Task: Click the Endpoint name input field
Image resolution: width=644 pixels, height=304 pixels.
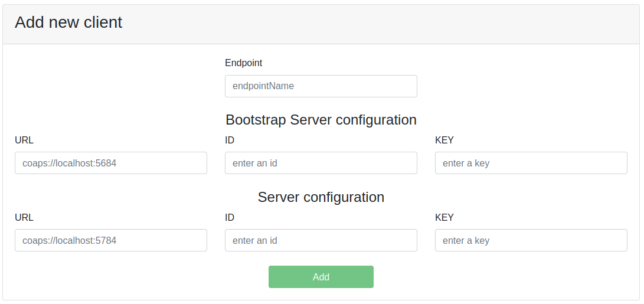Action: (321, 86)
